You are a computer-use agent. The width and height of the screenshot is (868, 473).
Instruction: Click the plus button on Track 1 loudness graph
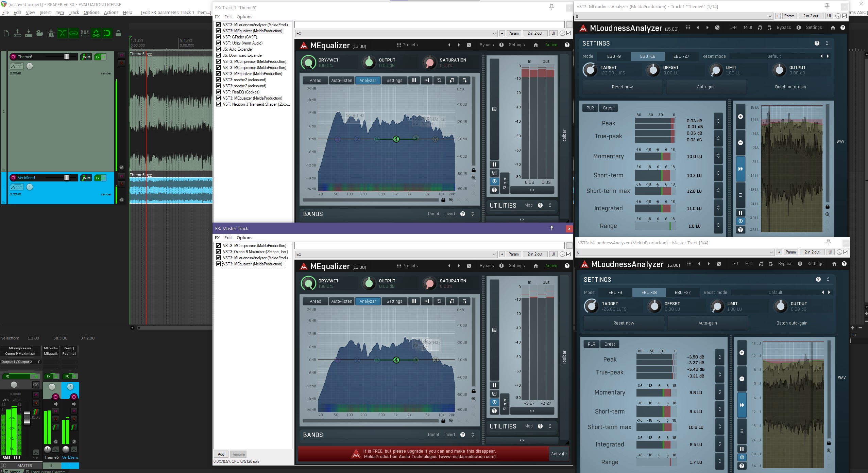(741, 117)
